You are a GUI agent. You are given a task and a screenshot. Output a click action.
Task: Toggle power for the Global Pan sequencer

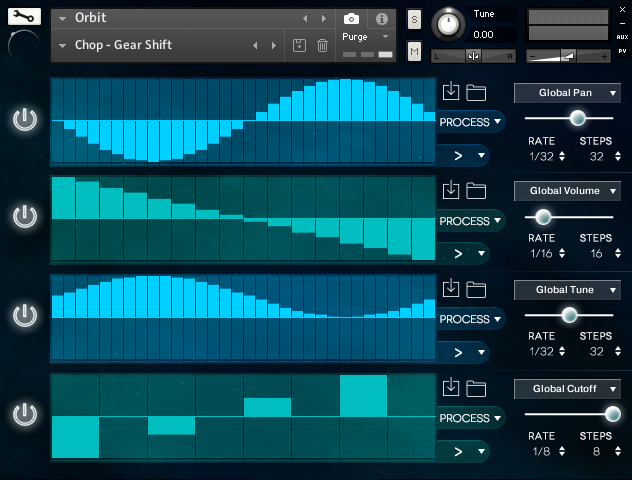(25, 120)
